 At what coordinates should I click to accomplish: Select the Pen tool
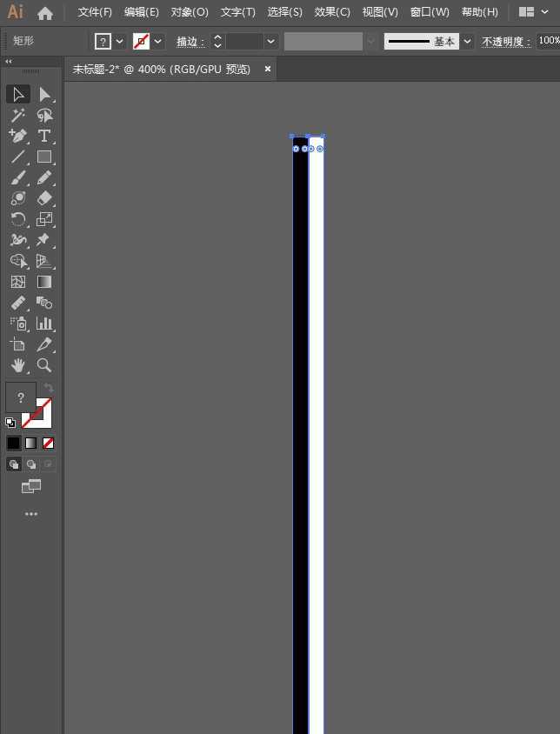[18, 136]
